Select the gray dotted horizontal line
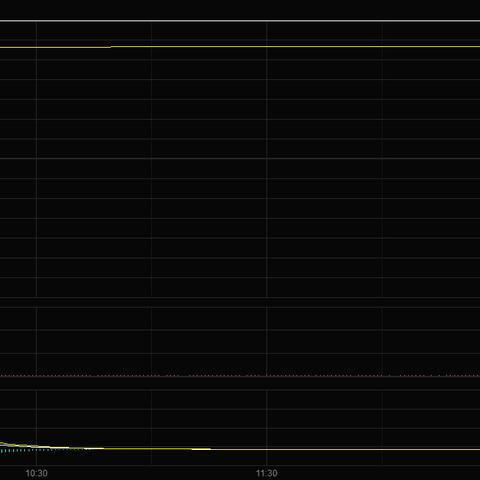The image size is (480, 480). point(240,376)
